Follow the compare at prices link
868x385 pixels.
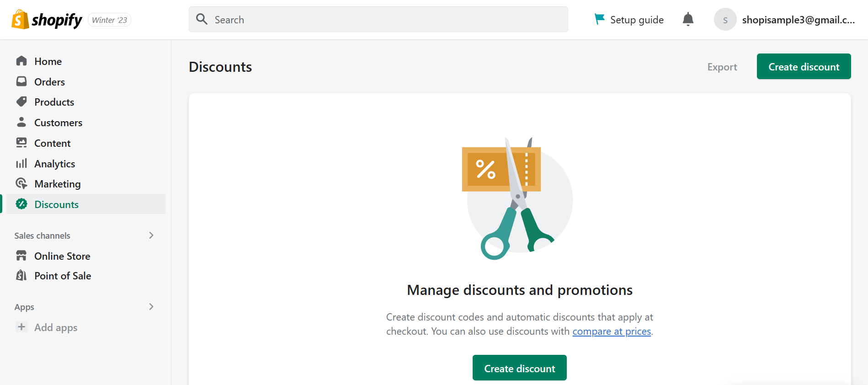[612, 331]
